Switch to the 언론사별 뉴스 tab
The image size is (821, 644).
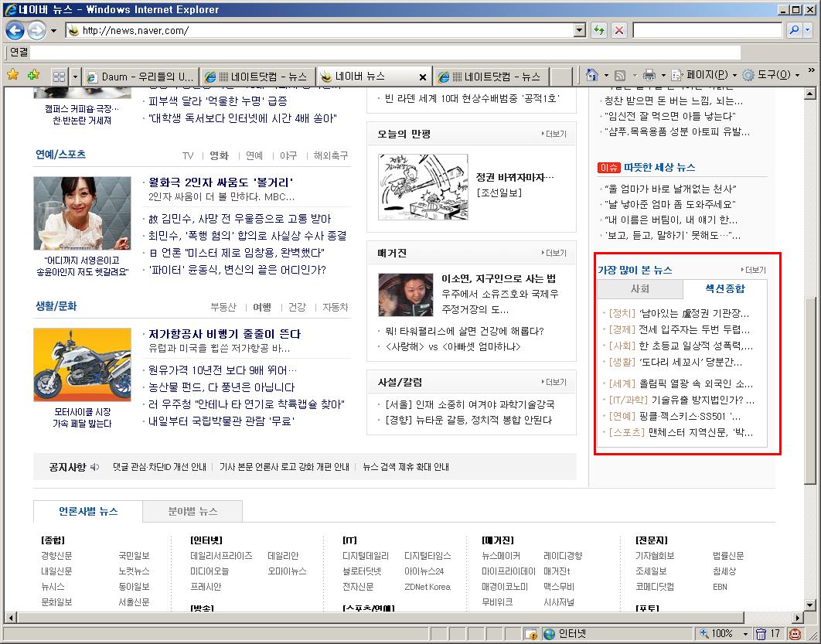[x=88, y=512]
